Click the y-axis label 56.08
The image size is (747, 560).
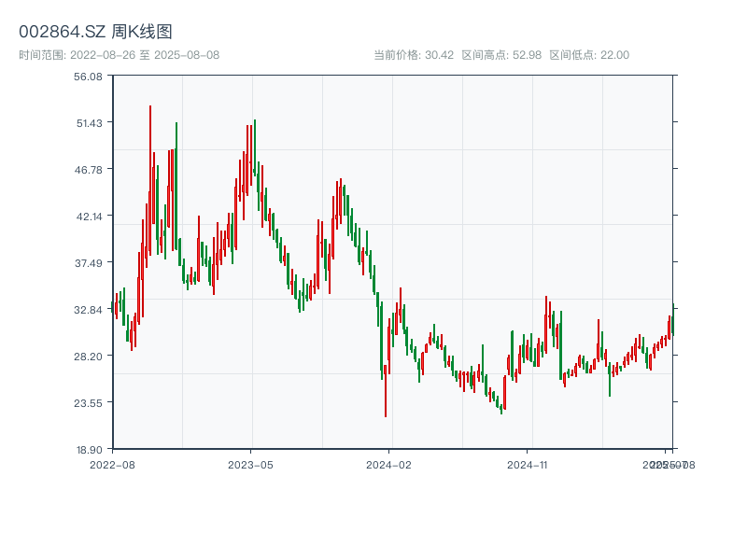(88, 77)
